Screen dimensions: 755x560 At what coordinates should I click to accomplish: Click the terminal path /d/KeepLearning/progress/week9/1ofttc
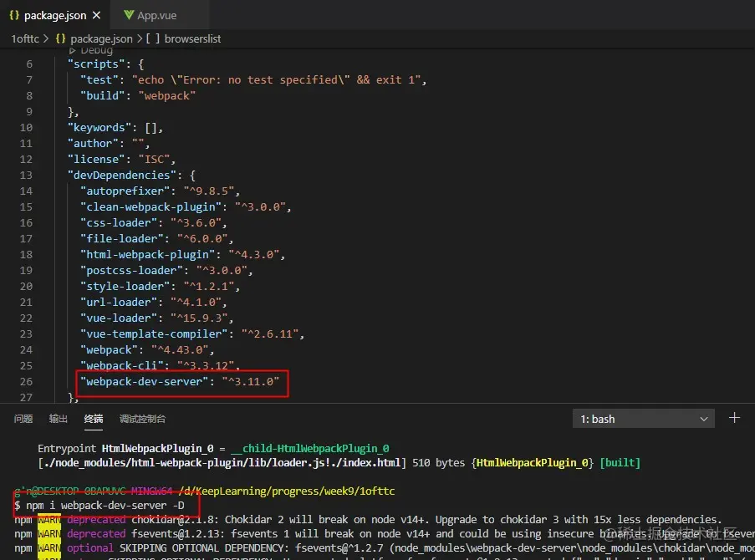[287, 491]
